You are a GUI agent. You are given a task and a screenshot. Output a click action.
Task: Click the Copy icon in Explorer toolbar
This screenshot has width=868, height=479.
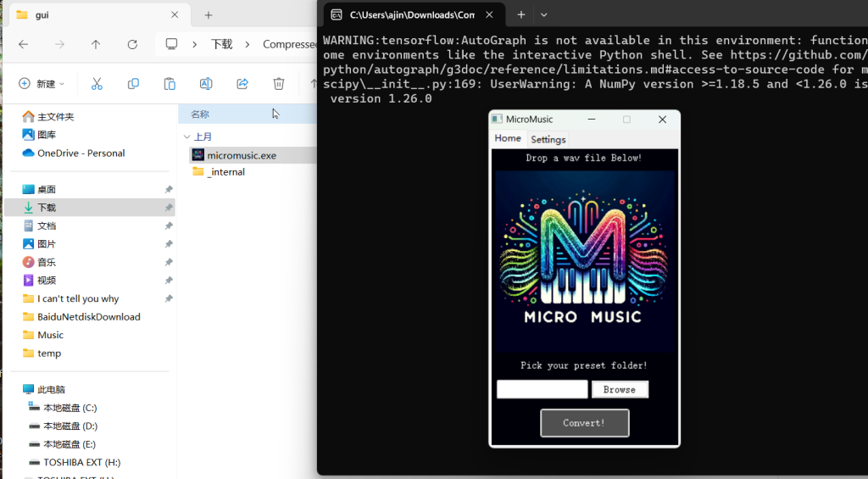pos(133,84)
